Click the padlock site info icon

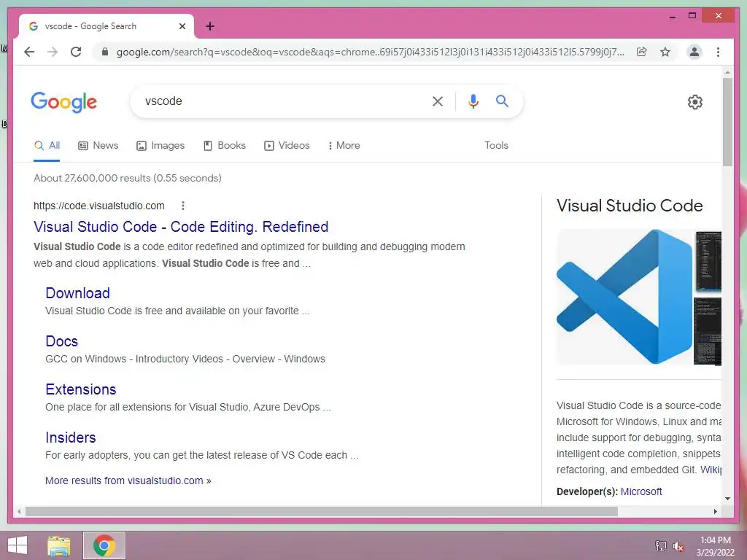105,52
